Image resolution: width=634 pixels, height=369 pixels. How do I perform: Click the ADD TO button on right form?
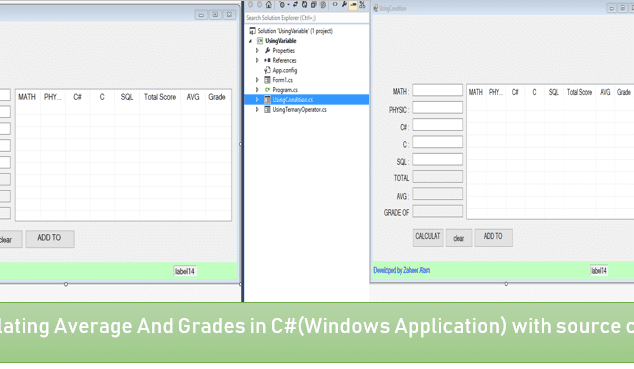493,237
